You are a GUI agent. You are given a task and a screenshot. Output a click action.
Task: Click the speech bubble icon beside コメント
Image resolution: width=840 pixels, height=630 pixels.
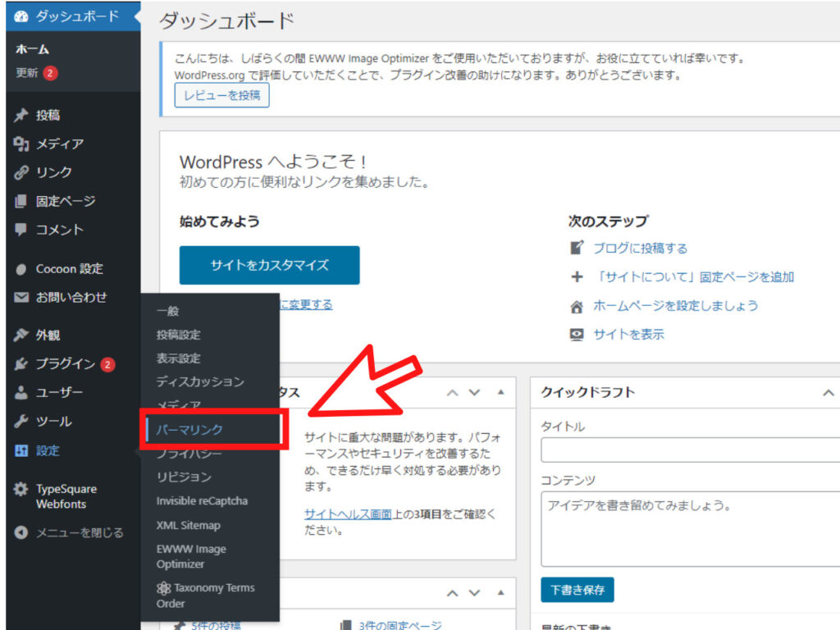(21, 230)
